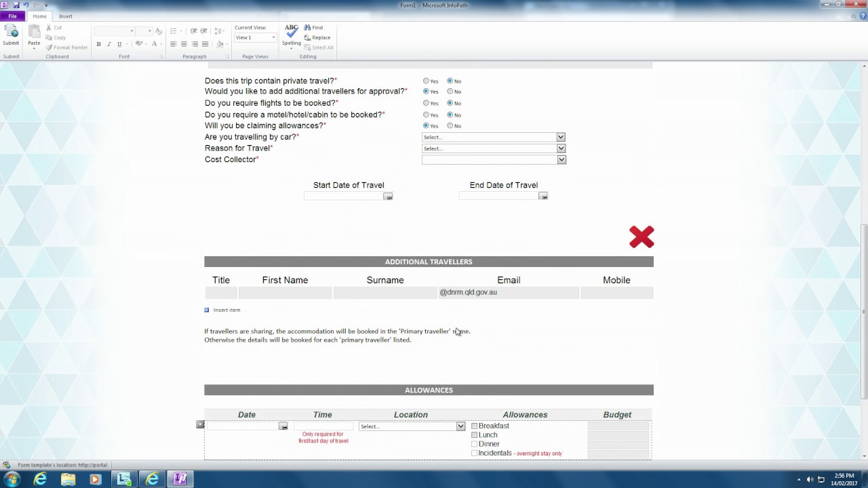Screen dimensions: 868x488
Task: Open End Date of Travel calendar picker
Action: (x=543, y=197)
